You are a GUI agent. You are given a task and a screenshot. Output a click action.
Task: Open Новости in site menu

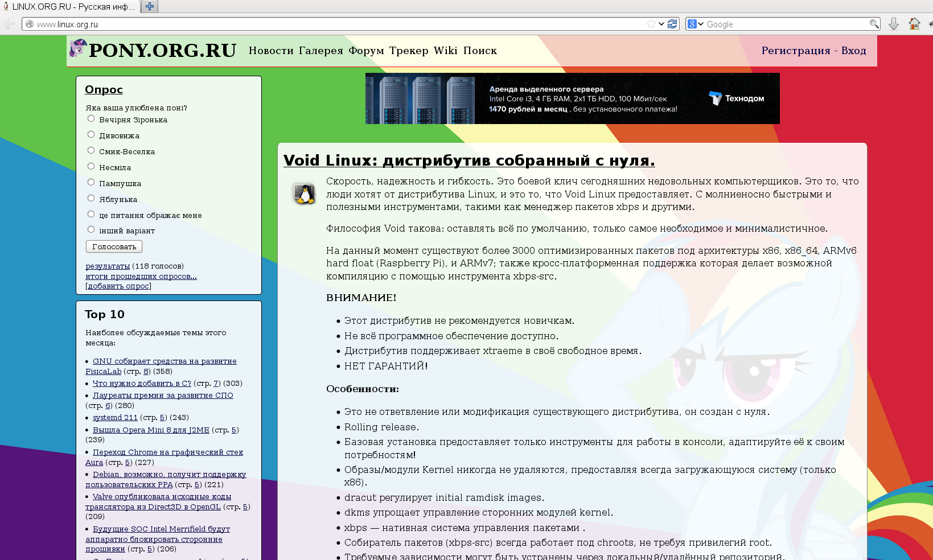pos(271,51)
